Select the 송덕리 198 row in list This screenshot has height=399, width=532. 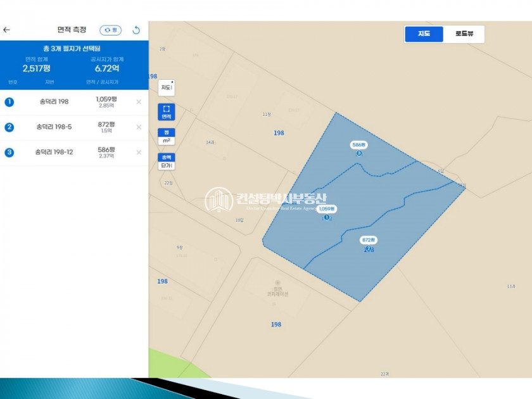54,102
